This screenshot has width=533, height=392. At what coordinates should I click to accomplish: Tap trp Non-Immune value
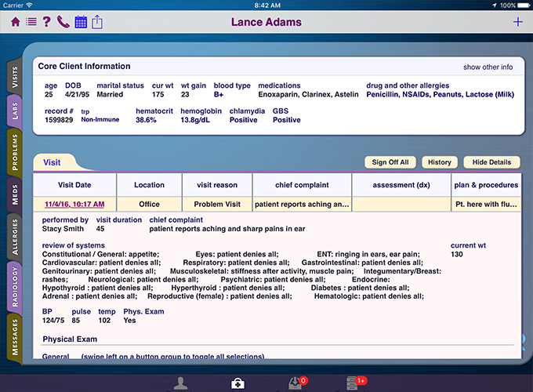(x=100, y=120)
